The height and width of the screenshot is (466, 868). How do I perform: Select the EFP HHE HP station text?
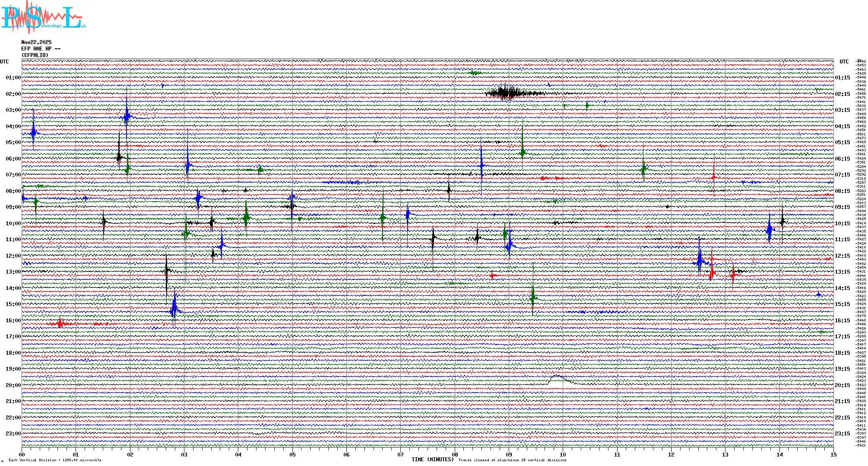pyautogui.click(x=41, y=49)
